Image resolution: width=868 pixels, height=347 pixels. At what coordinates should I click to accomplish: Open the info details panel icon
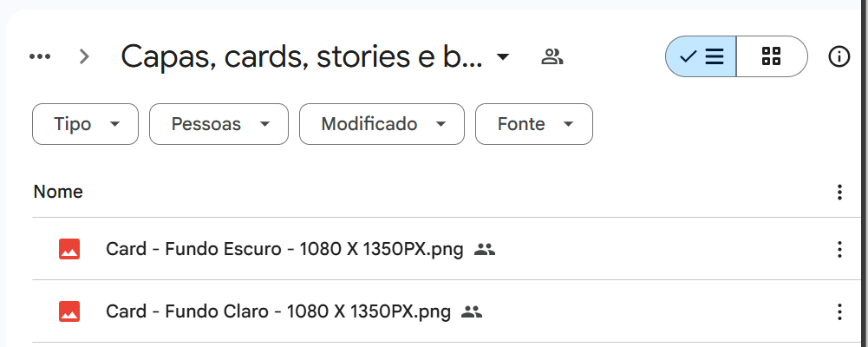(x=839, y=57)
